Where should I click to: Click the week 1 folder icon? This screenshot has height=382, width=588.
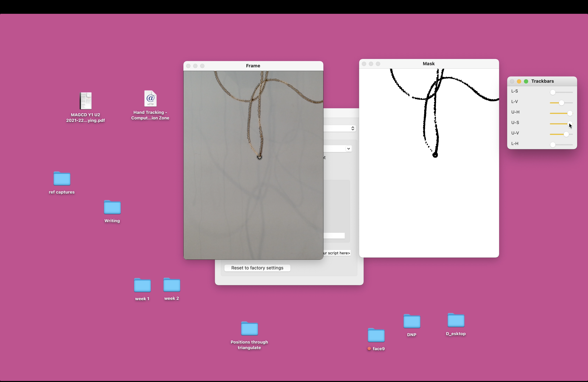point(142,285)
